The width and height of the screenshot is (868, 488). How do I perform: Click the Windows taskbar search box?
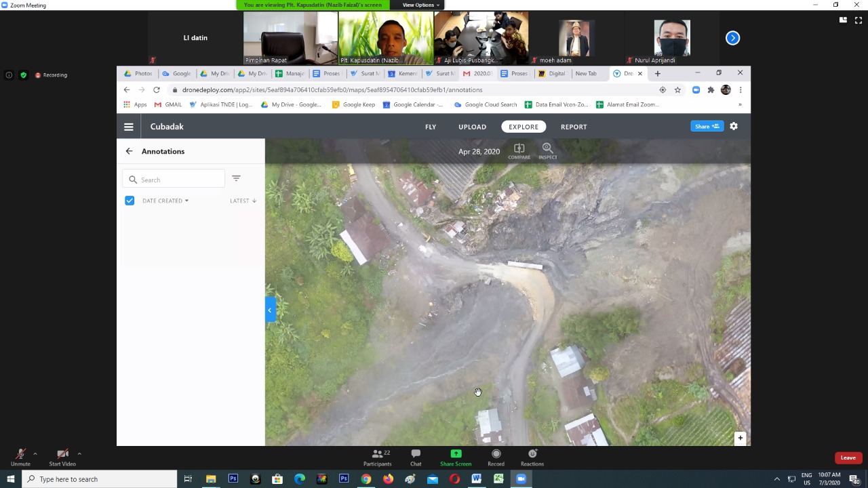tap(100, 479)
